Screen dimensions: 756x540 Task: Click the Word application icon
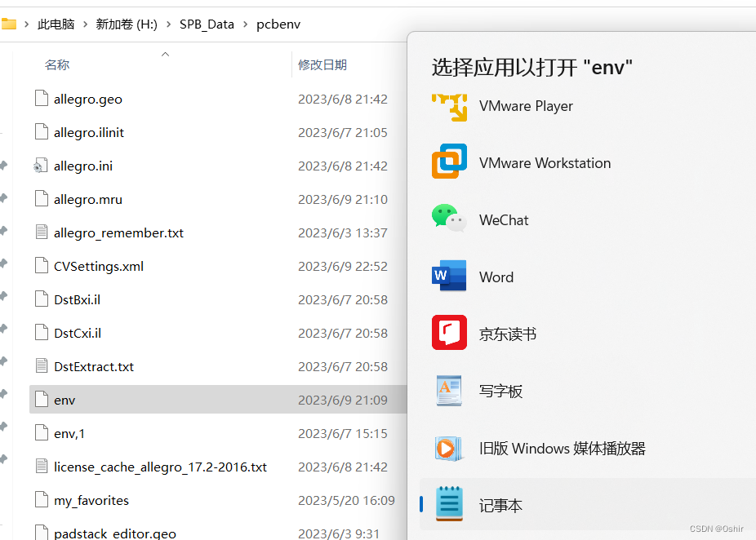click(x=449, y=277)
